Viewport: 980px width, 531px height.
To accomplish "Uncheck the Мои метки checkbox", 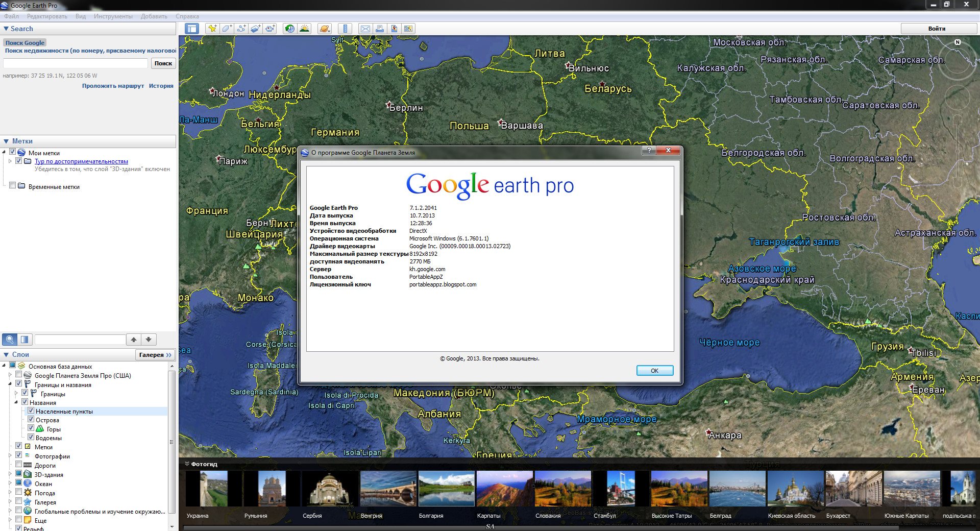I will [x=13, y=152].
